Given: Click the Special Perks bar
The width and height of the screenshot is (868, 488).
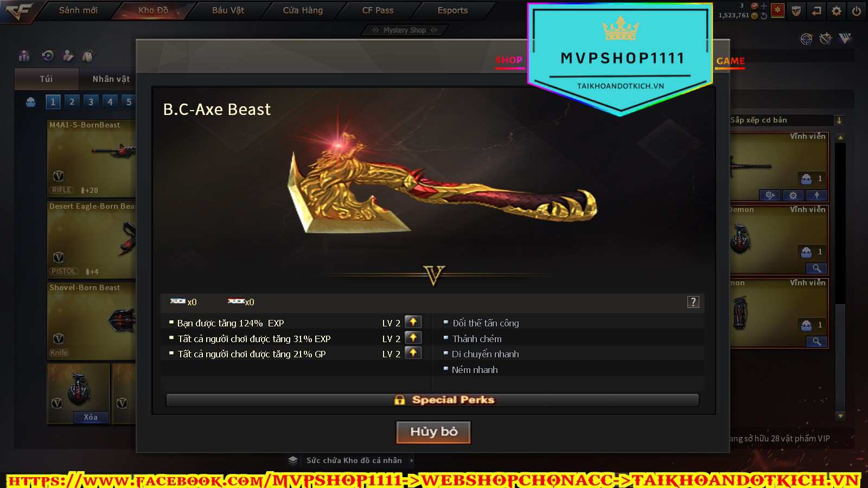Looking at the screenshot, I should (432, 400).
